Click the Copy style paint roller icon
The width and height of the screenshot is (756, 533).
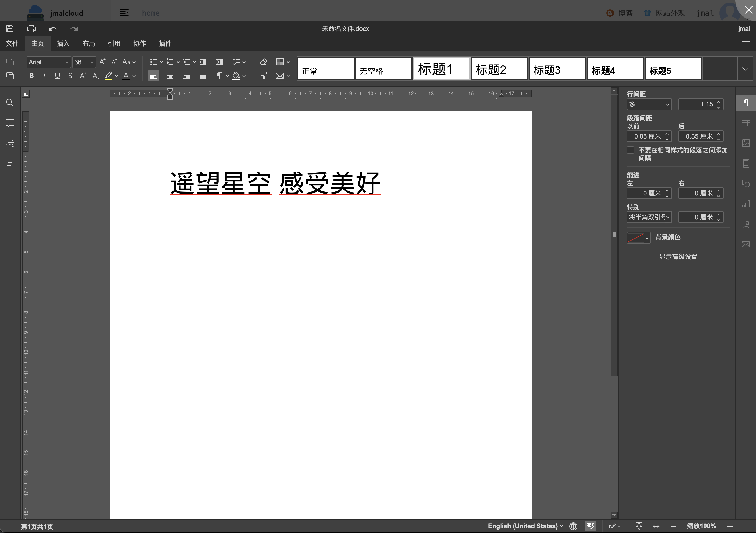[263, 76]
